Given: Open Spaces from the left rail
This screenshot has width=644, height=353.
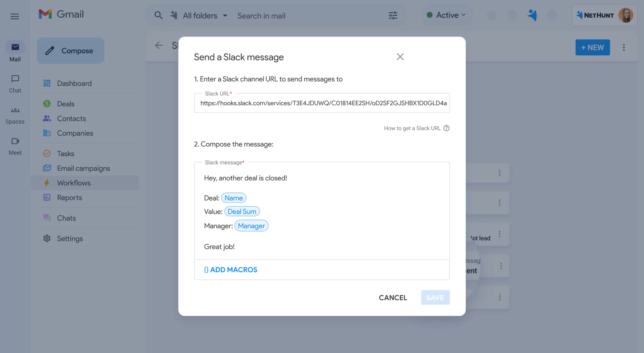Looking at the screenshot, I should point(15,115).
